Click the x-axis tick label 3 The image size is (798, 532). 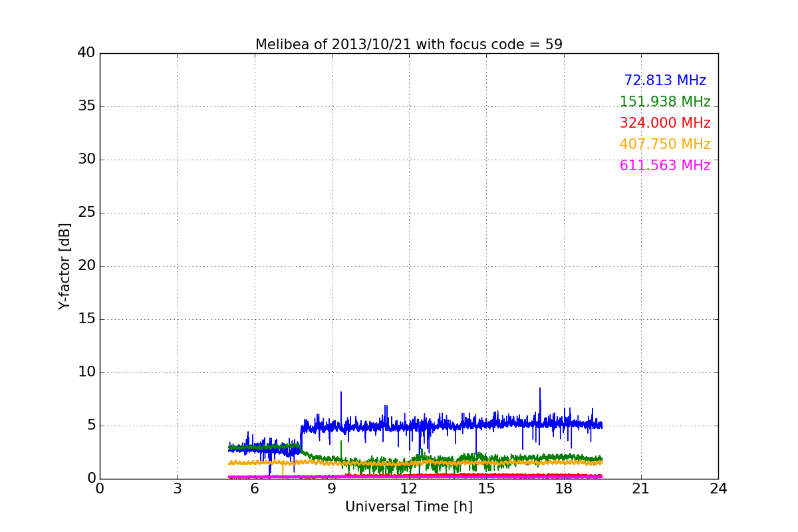click(177, 488)
